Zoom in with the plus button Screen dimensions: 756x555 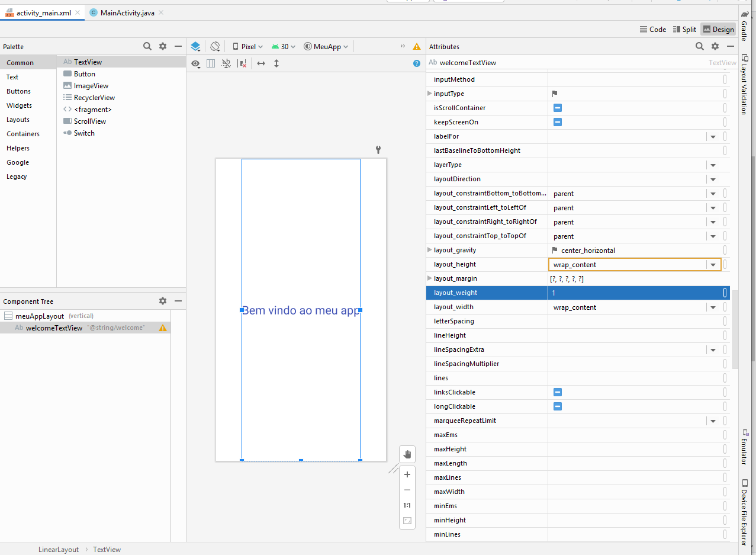coord(407,474)
